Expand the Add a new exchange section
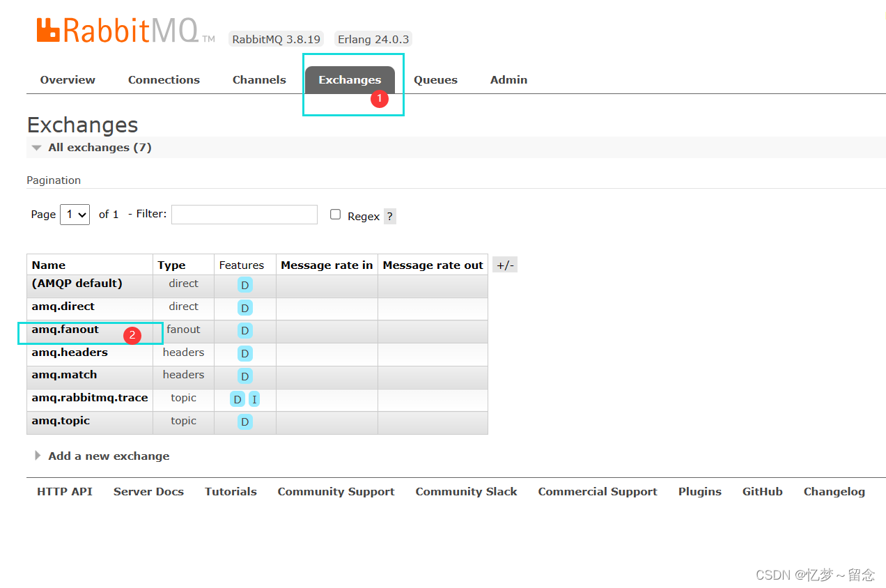Viewport: 886px width, 588px height. pos(109,456)
